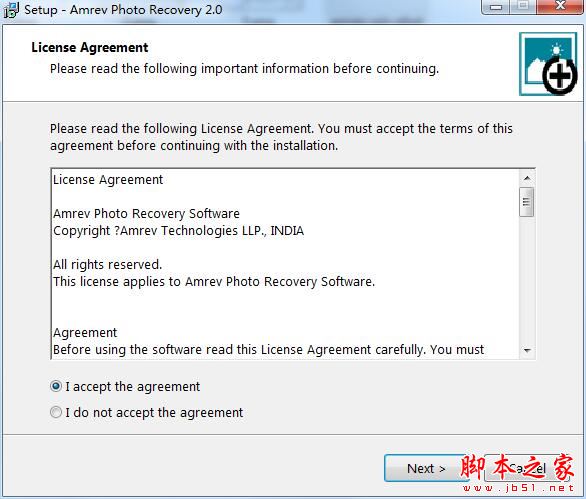
Task: Click inside the license agreement text box
Action: [x=285, y=264]
